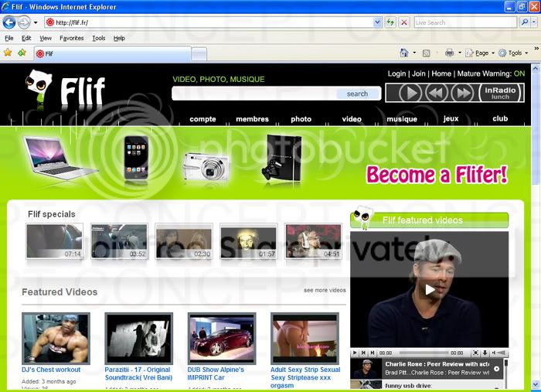Viewport: 541px width, 392px height.
Task: Expand the Home icon dropdown arrow
Action: pyautogui.click(x=414, y=53)
